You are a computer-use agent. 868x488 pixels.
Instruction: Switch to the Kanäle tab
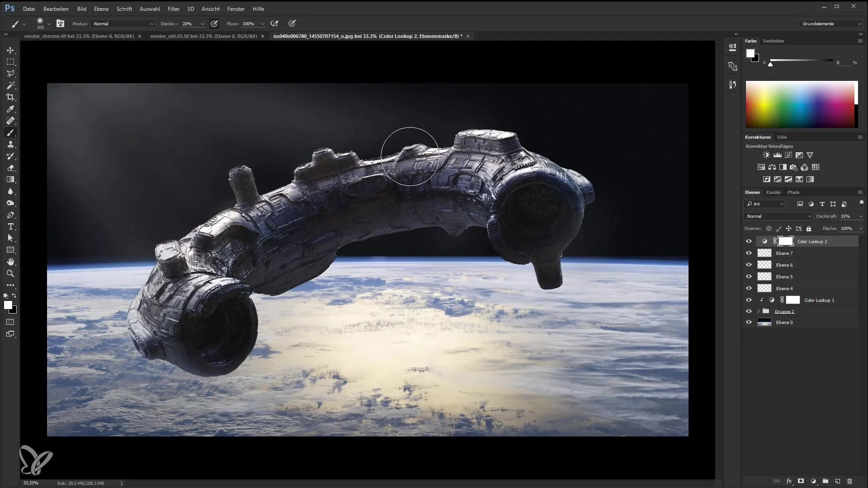(x=774, y=192)
